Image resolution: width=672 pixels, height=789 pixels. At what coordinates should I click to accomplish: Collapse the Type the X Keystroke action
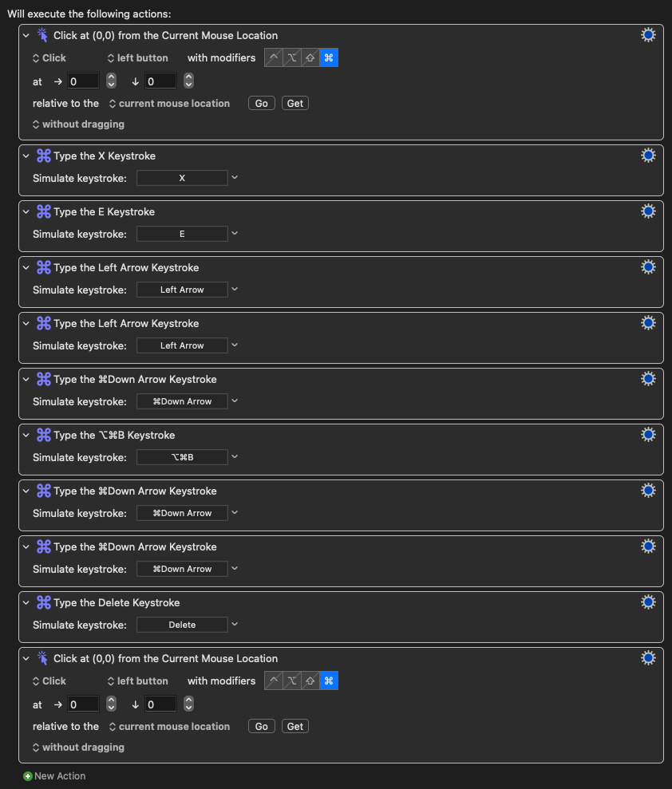26,156
